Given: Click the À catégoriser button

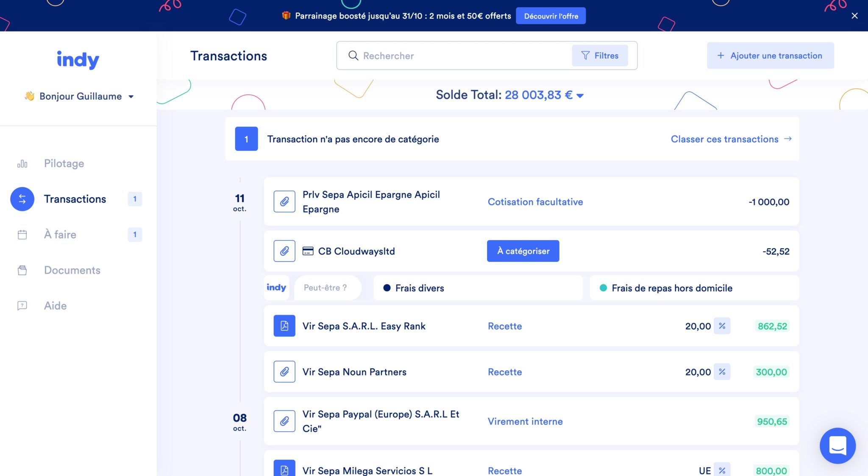Looking at the screenshot, I should click(x=523, y=251).
